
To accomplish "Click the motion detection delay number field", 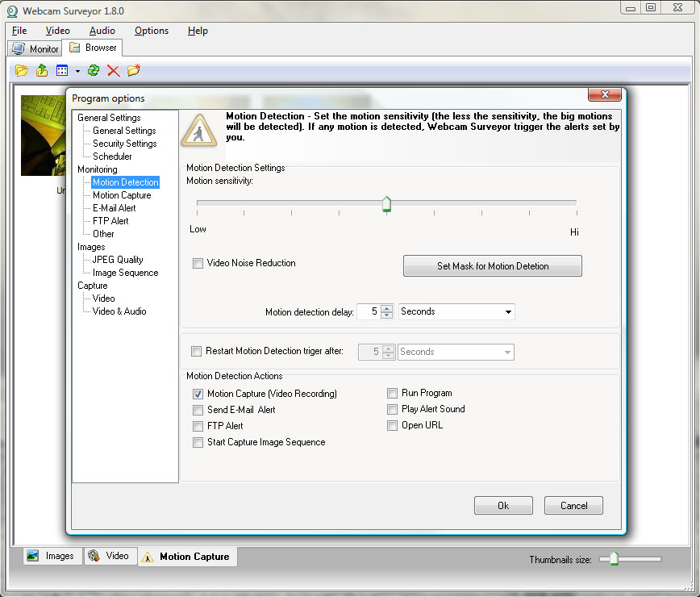I will pyautogui.click(x=369, y=311).
